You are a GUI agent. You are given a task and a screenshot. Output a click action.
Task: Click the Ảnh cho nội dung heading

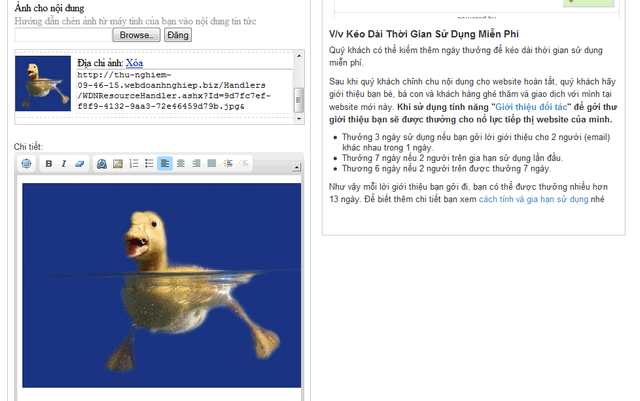pyautogui.click(x=49, y=8)
